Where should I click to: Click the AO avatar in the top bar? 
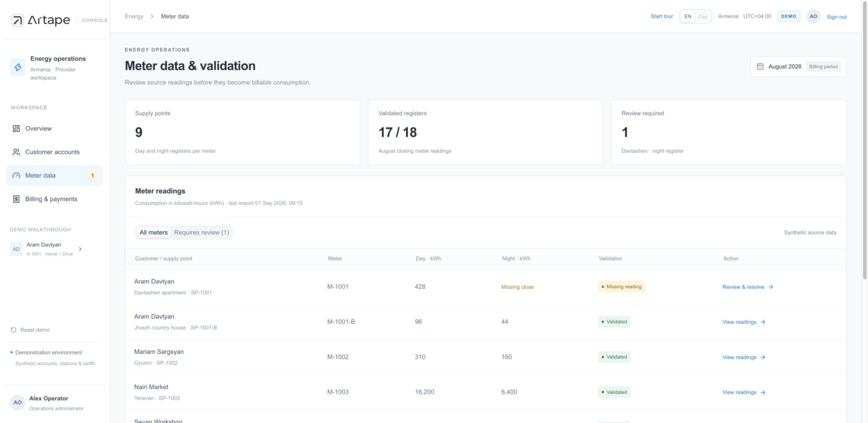[813, 16]
